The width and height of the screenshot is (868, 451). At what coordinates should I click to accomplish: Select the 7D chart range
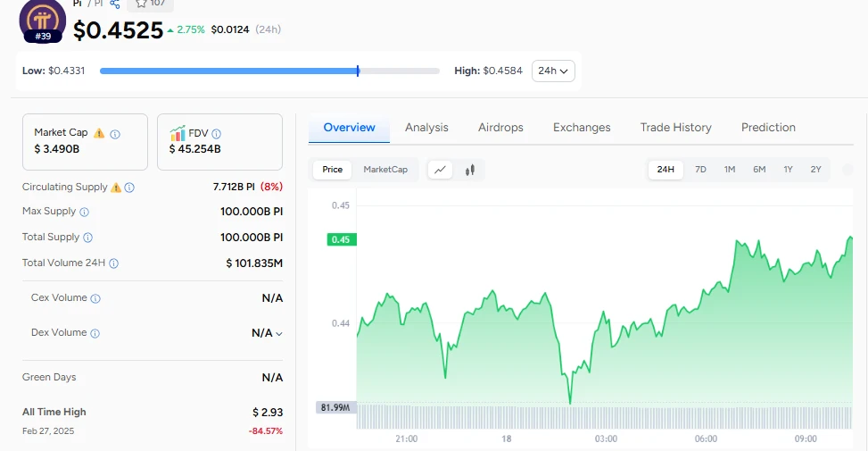pos(700,170)
